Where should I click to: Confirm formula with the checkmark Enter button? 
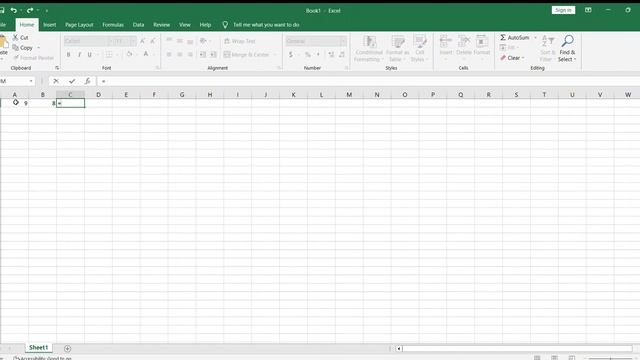72,81
